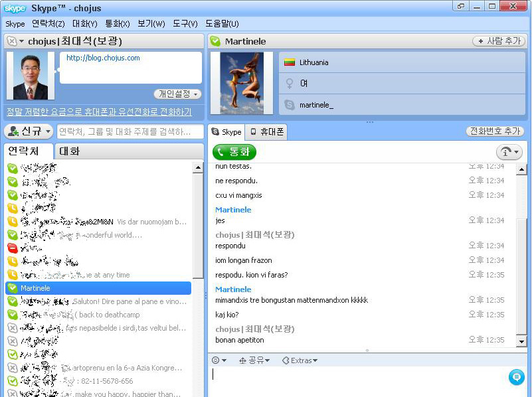Select contact with 'e at any time' mood
The height and width of the screenshot is (397, 532).
pos(98,275)
